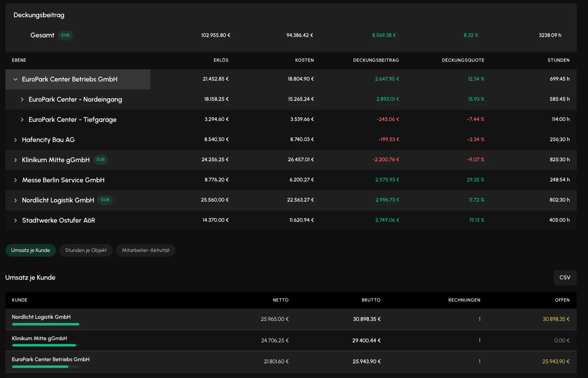
Task: Click EuroPark Center Betriebs GmbH revenue row name
Action: pos(51,360)
